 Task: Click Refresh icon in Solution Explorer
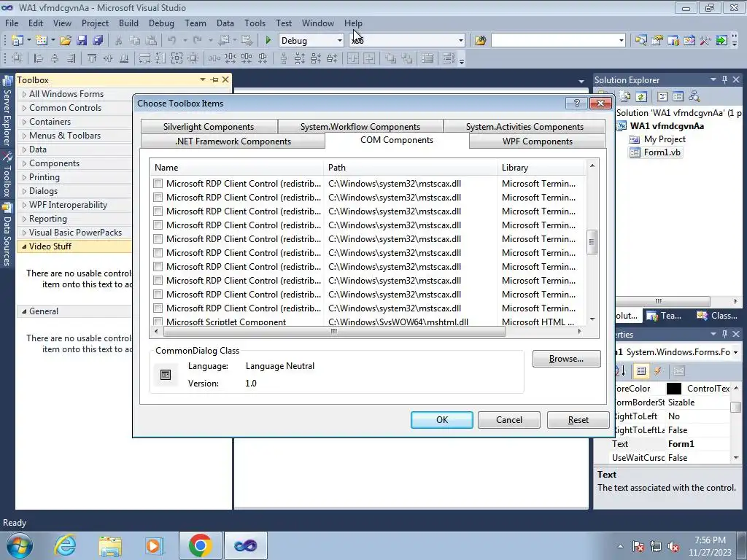pyautogui.click(x=641, y=97)
